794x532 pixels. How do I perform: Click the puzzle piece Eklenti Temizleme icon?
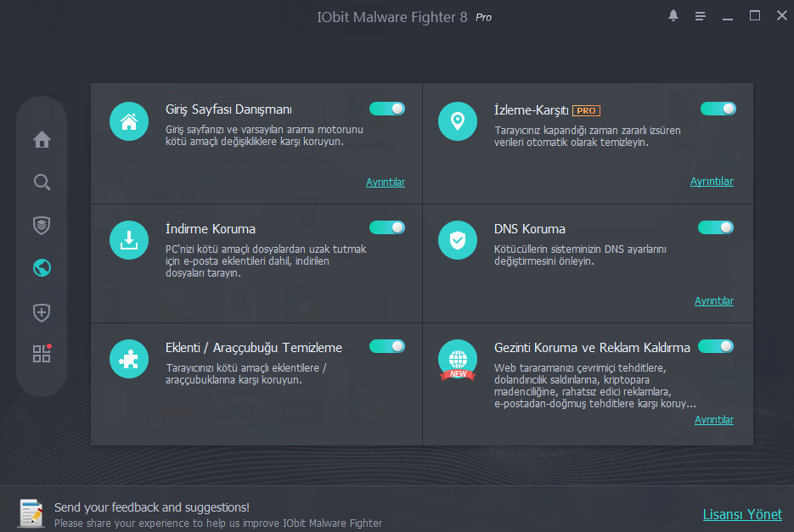[x=129, y=359]
